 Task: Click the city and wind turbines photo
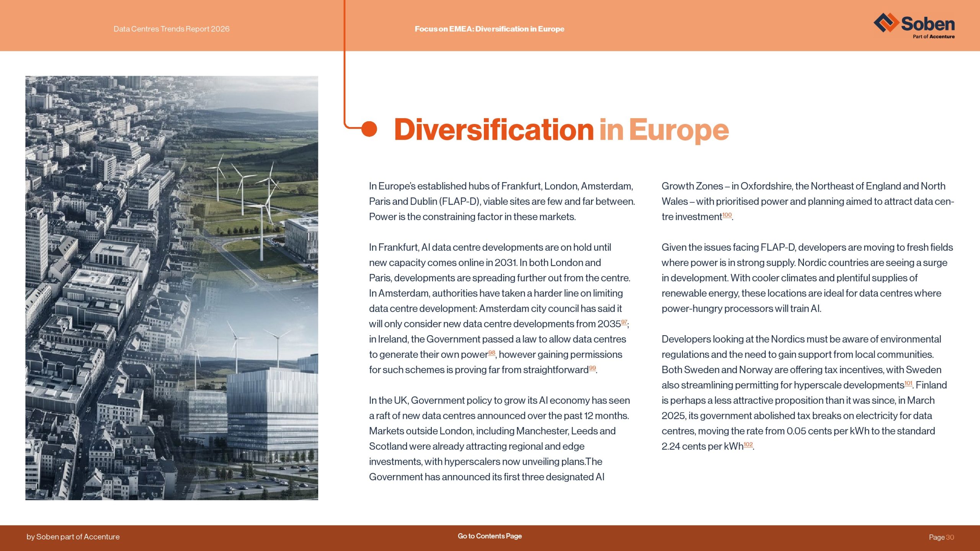tap(171, 288)
